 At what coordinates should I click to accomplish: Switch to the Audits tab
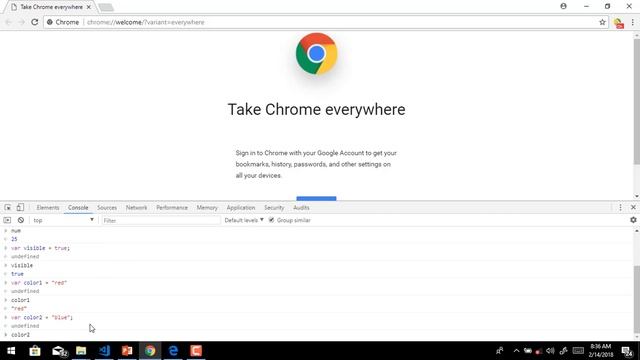[301, 207]
